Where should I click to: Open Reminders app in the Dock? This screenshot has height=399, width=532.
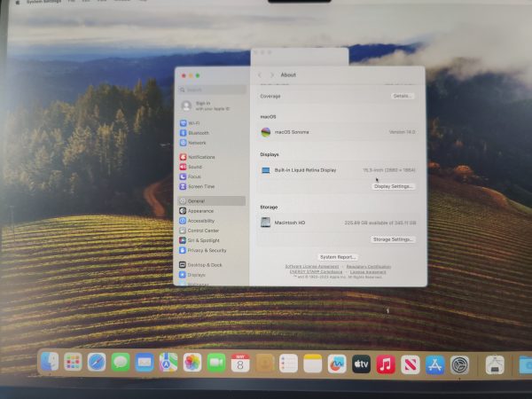pos(288,364)
